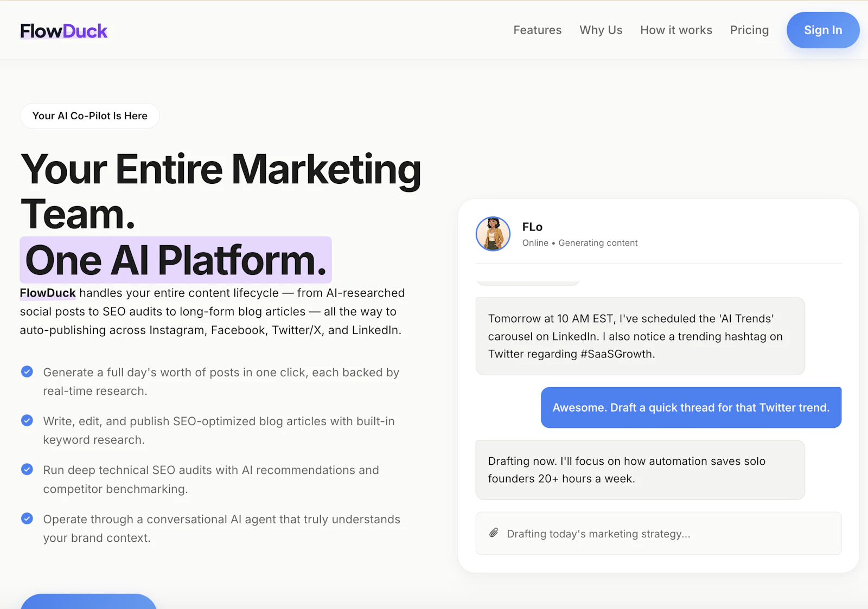Focus the 'Drafting today's marketing strategy...' input
868x609 pixels.
point(659,534)
